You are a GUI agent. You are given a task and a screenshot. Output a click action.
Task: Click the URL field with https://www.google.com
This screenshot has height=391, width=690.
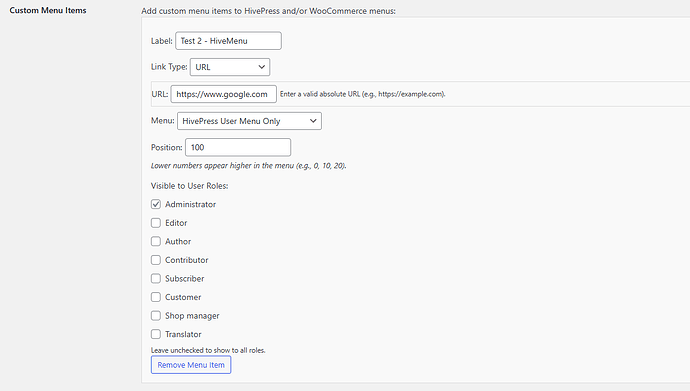coord(224,94)
